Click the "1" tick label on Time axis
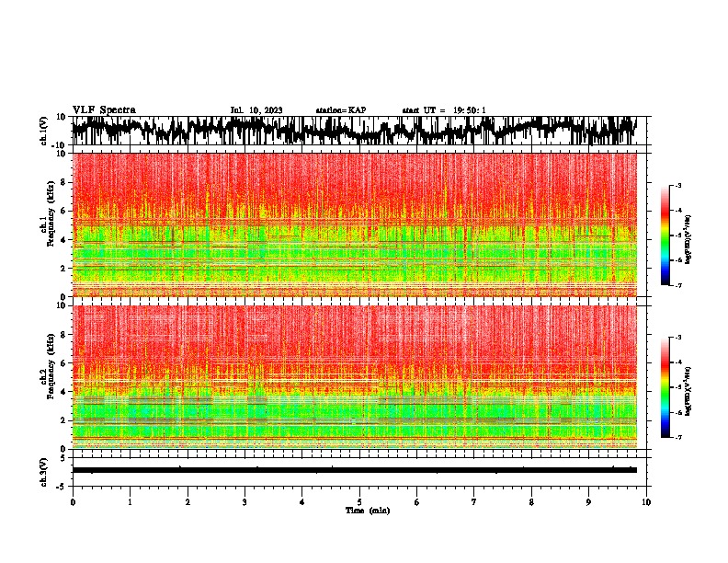The image size is (728, 563). pos(130,502)
